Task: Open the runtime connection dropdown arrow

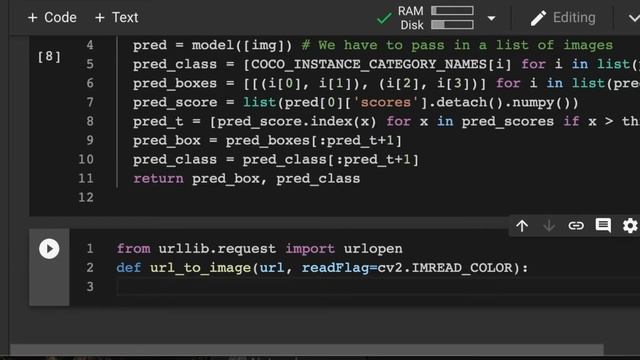Action: (x=491, y=18)
